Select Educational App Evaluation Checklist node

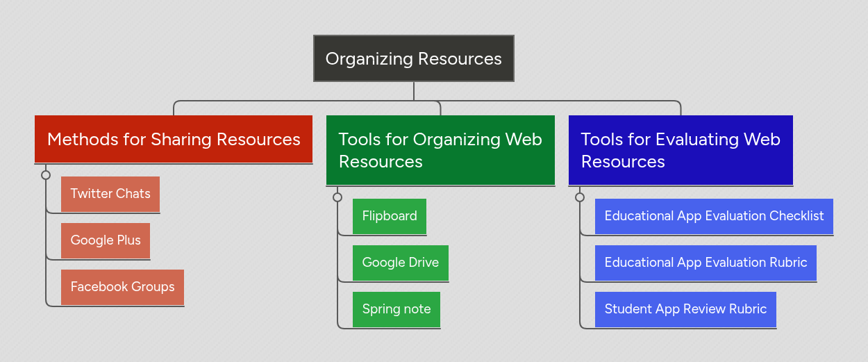coord(714,216)
